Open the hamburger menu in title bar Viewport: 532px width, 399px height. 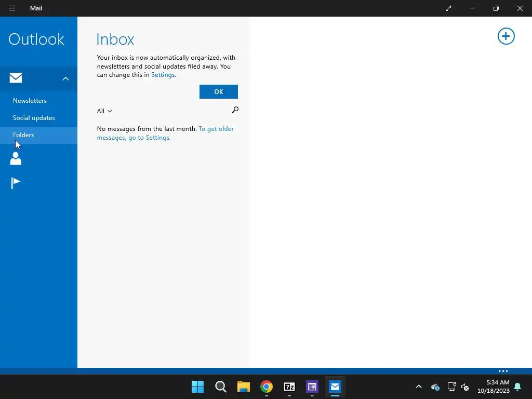pyautogui.click(x=12, y=8)
